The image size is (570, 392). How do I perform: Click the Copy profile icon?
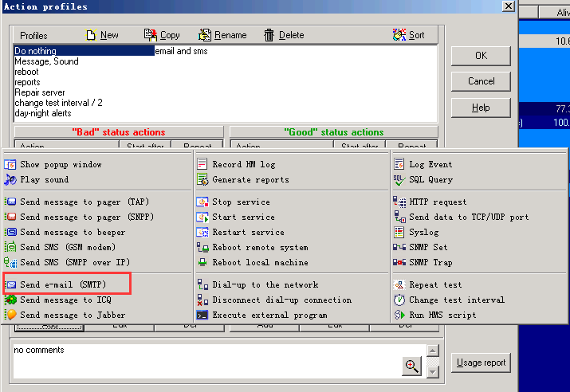pos(151,35)
